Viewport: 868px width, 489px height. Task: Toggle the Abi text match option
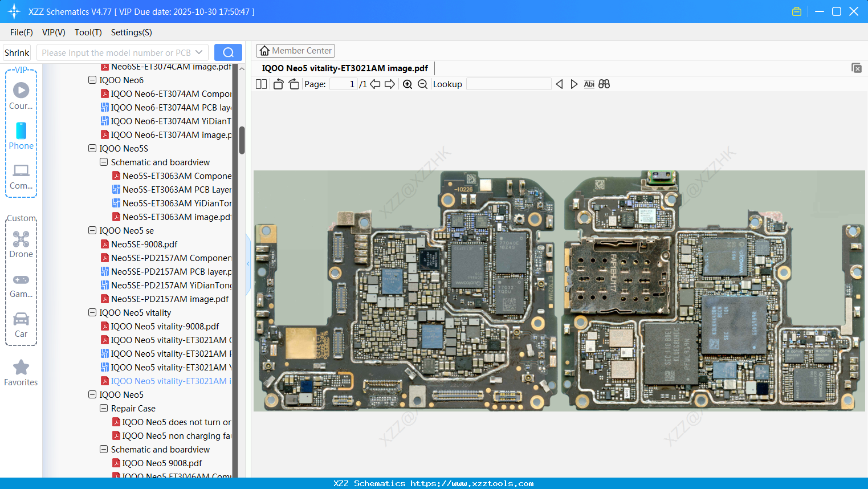point(589,84)
